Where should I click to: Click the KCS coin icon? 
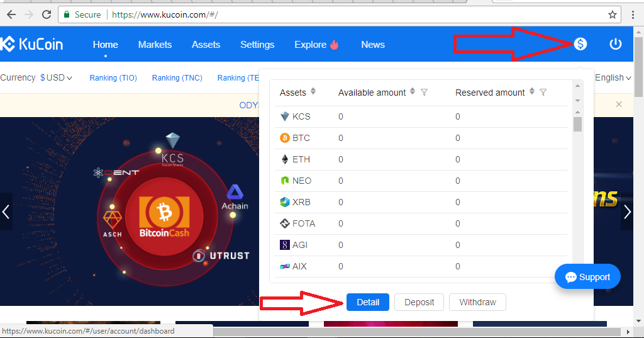(285, 116)
